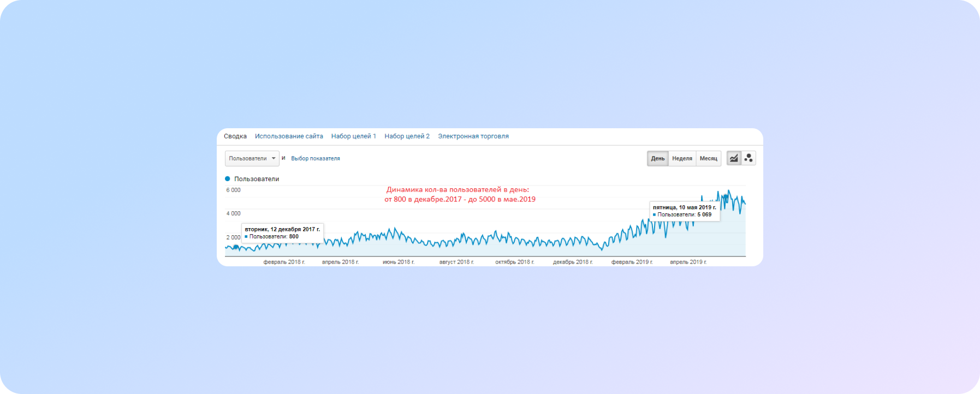Switch to line chart view icon

click(x=734, y=158)
